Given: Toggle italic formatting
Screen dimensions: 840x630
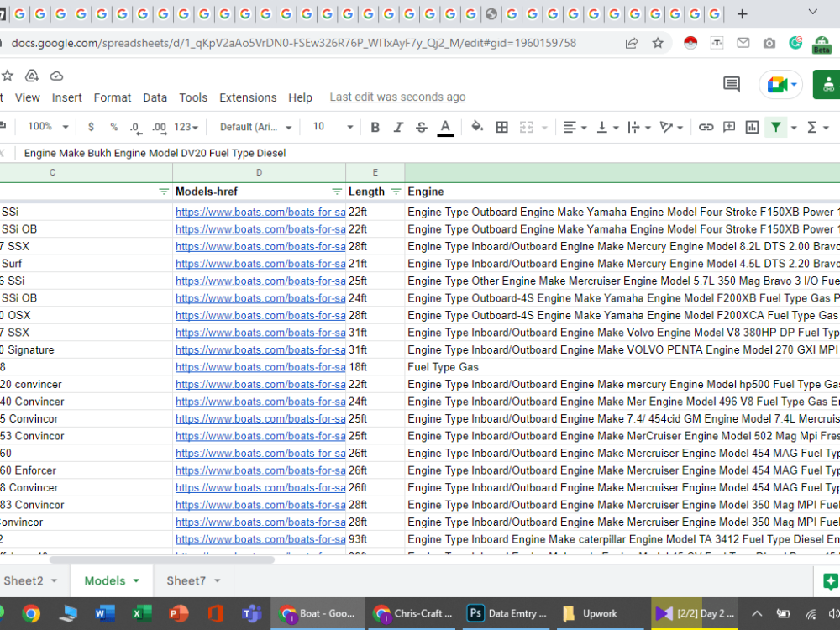Looking at the screenshot, I should point(398,127).
